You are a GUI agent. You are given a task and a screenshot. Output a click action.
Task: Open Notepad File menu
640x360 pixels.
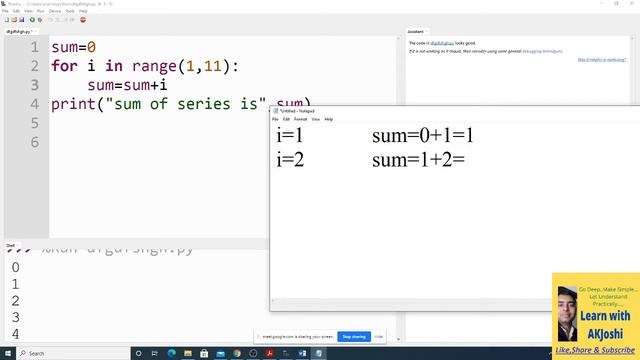pos(275,119)
